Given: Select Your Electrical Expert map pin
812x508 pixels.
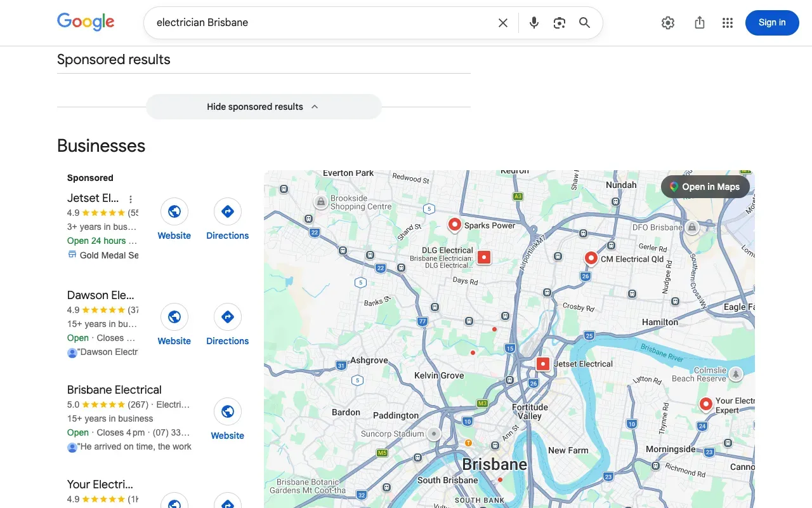Looking at the screenshot, I should [705, 404].
